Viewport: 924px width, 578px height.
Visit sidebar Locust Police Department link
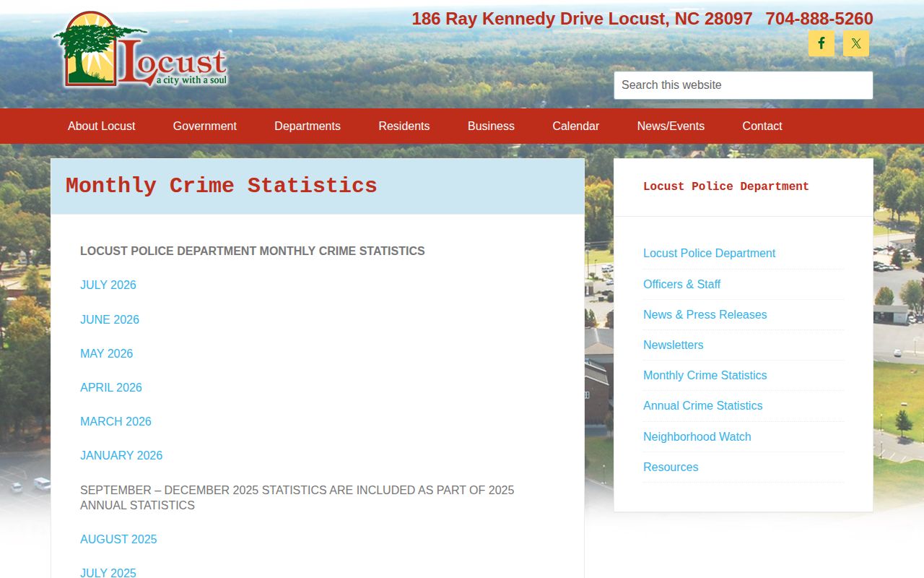709,254
